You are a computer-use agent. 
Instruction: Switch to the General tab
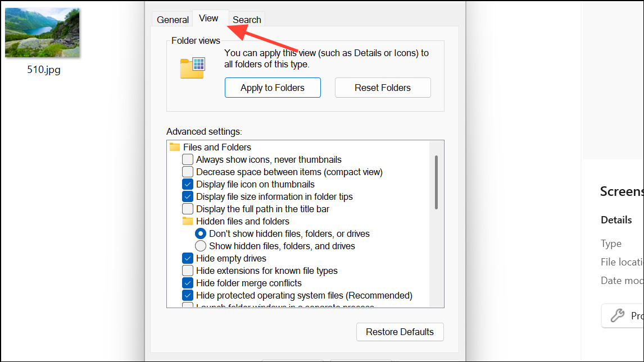173,20
